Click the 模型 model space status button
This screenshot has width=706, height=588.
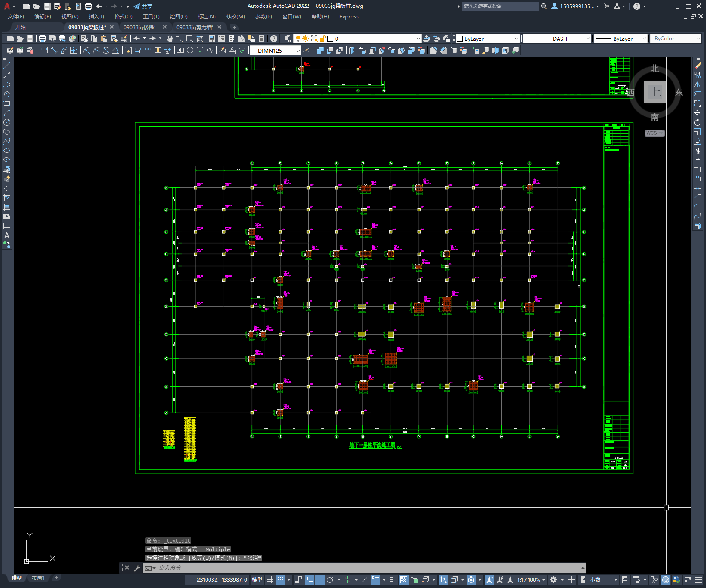257,580
